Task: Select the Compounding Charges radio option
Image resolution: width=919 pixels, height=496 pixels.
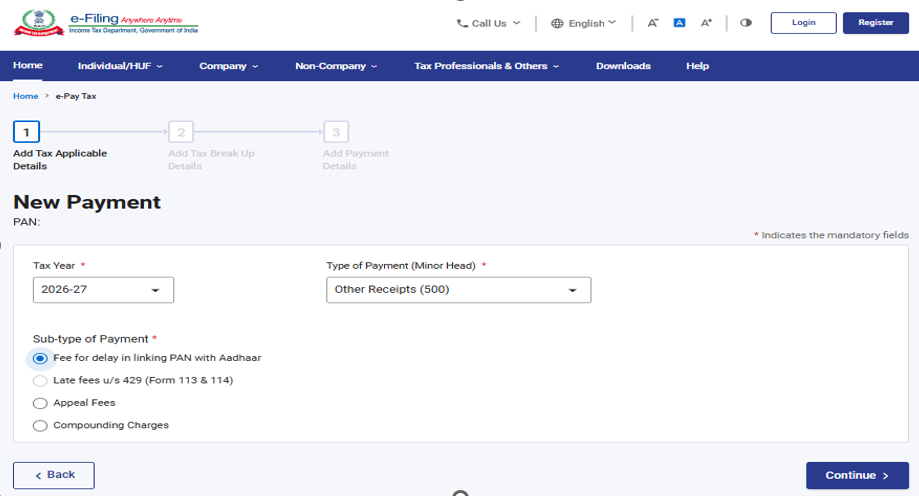Action: [x=40, y=426]
